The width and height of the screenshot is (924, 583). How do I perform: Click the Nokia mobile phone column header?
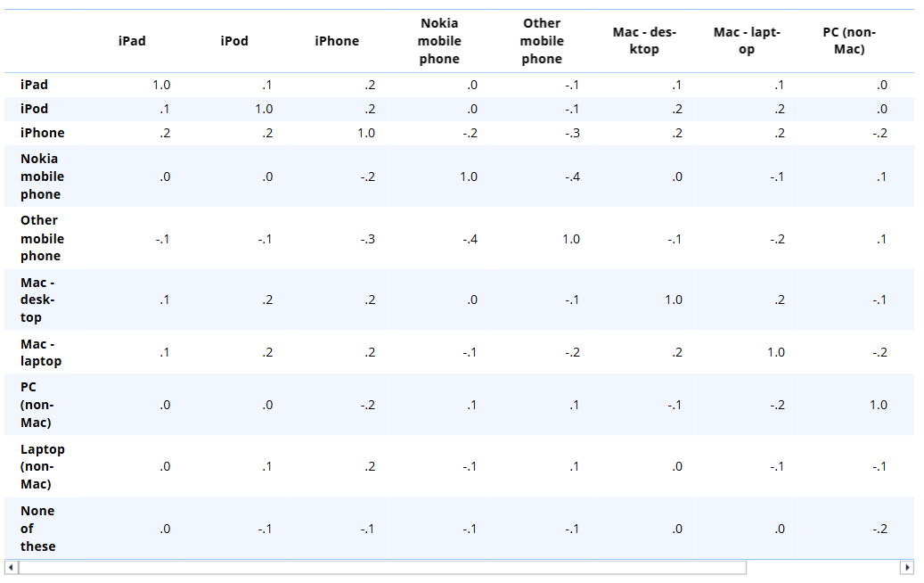[438, 40]
